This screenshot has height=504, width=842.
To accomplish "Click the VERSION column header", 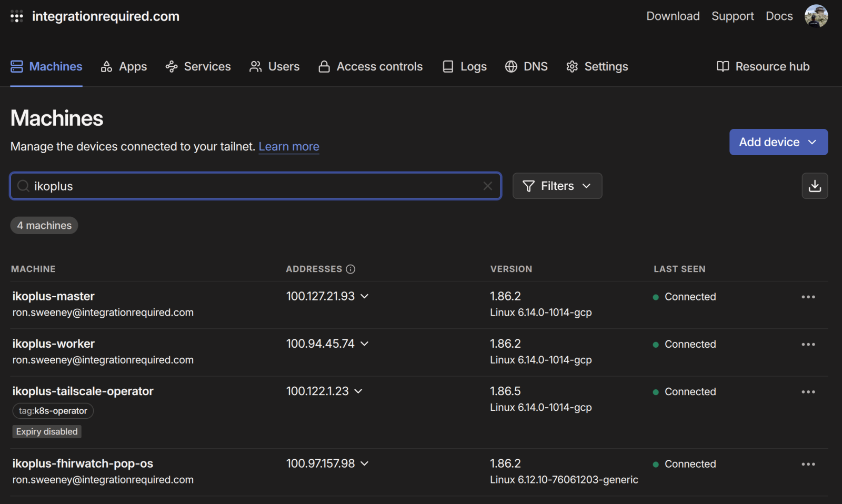I will coord(511,269).
